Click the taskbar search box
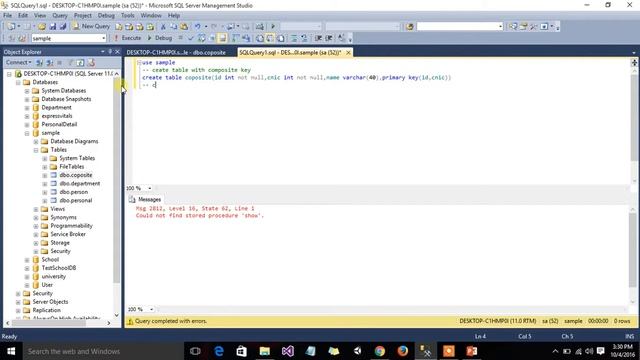The image size is (640, 360). point(102,351)
